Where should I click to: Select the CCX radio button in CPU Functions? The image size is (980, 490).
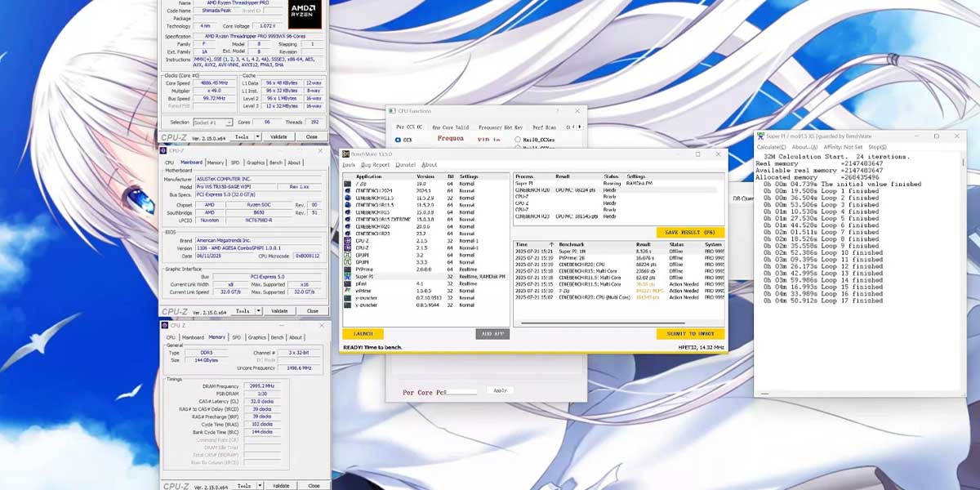(x=398, y=140)
